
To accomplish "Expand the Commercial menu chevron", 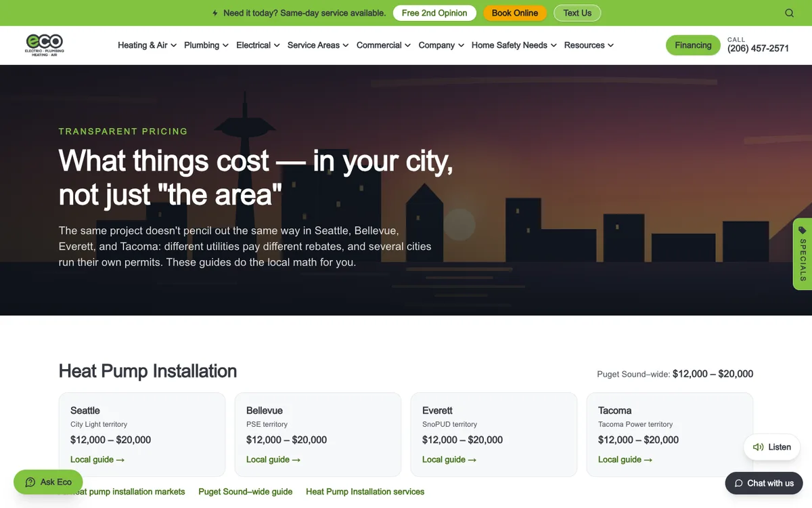I will click(x=408, y=45).
